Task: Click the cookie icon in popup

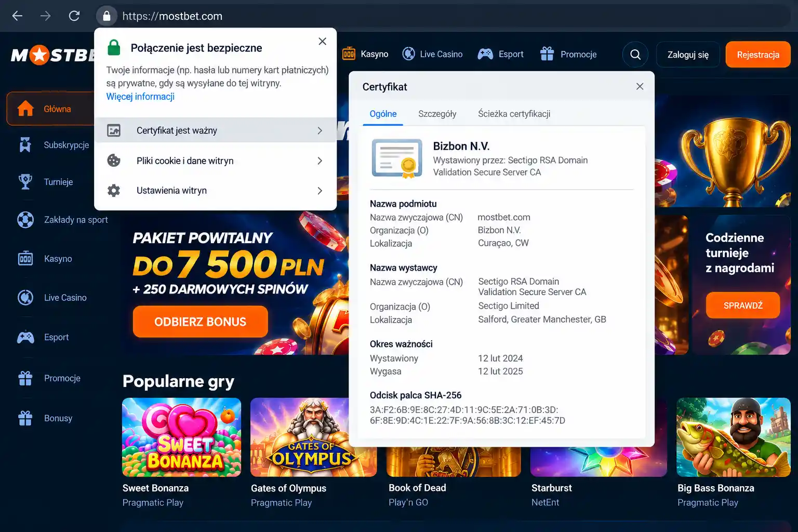Action: (114, 161)
